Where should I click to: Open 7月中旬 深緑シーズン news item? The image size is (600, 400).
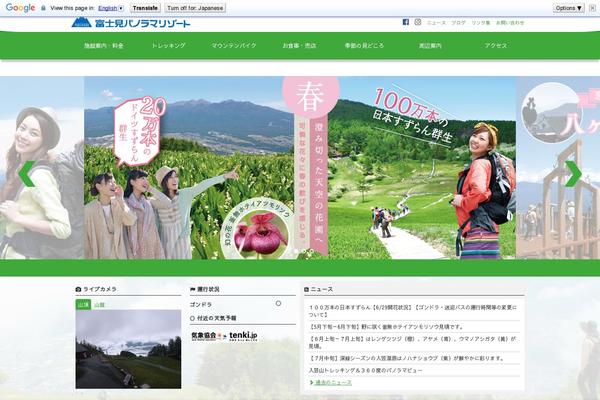click(407, 358)
